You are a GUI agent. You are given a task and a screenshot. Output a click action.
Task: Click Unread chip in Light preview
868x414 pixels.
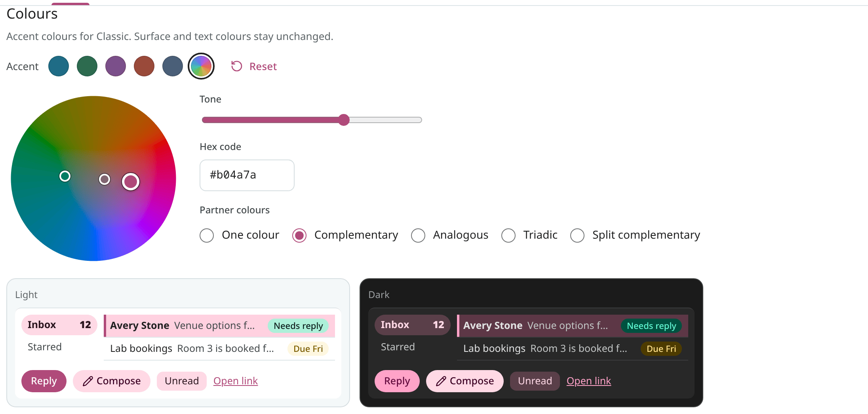(182, 381)
